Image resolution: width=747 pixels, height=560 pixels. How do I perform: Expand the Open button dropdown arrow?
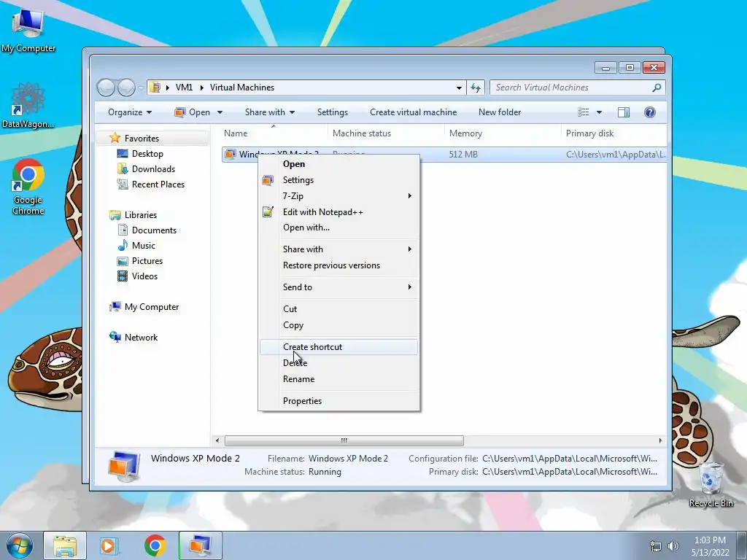click(220, 112)
